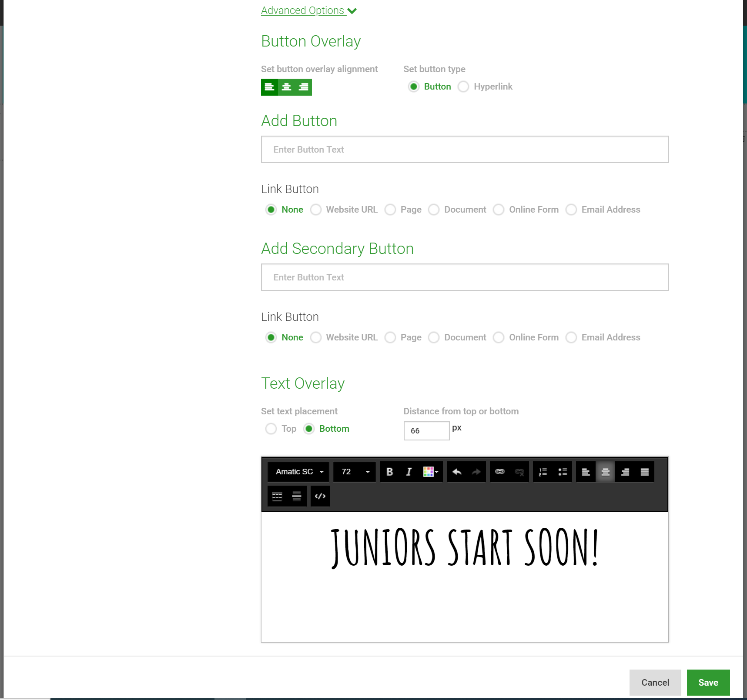The image size is (747, 700).
Task: Toggle bold formatting in text editor
Action: [x=389, y=472]
